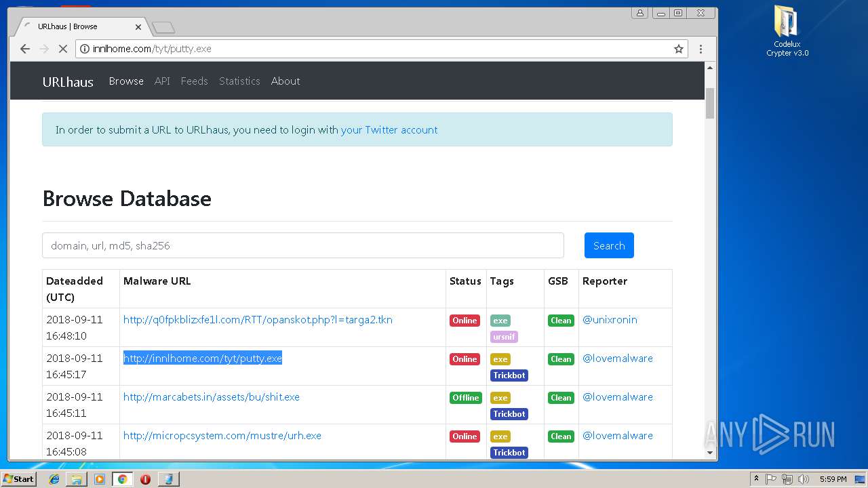
Task: Open the Browse navigation item
Action: (126, 81)
